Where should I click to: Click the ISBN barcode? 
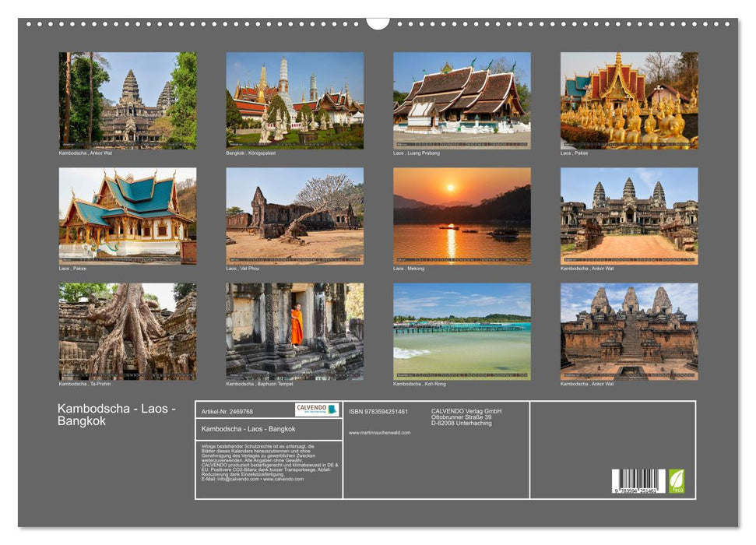click(x=639, y=481)
